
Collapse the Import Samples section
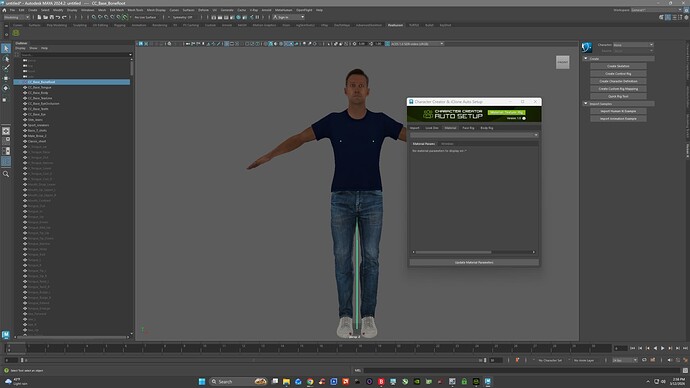tap(586, 104)
